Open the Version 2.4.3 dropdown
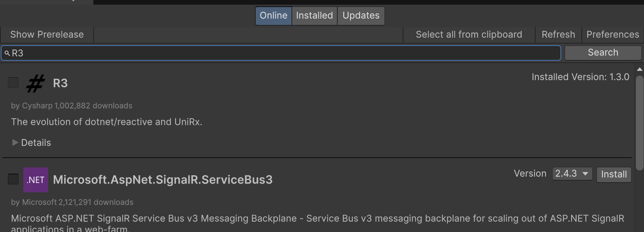The image size is (644, 232). [x=572, y=174]
